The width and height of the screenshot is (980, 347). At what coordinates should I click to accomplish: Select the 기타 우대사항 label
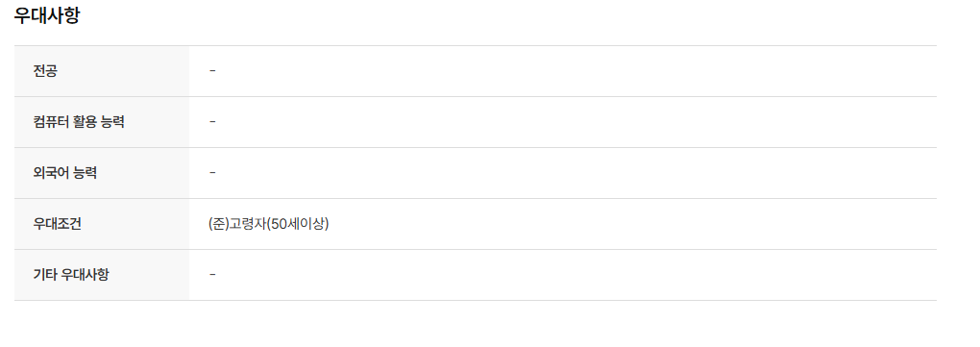[x=71, y=275]
